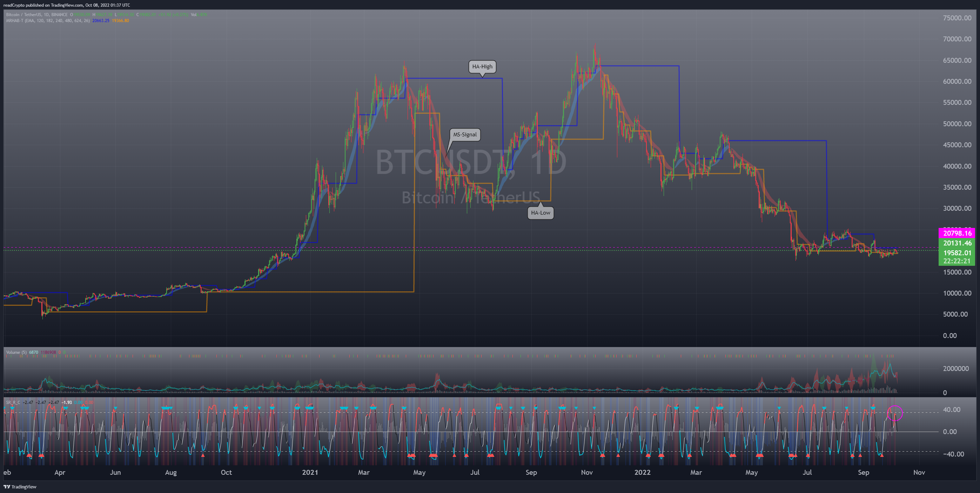Click the 1186908 volume value
Image resolution: width=980 pixels, height=493 pixels.
[48, 352]
